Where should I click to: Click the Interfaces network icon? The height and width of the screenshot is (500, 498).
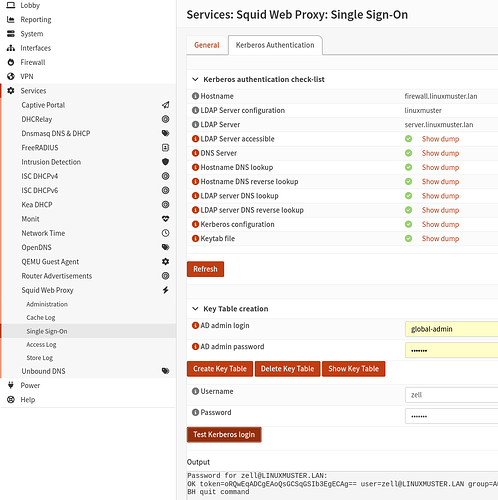tap(11, 48)
